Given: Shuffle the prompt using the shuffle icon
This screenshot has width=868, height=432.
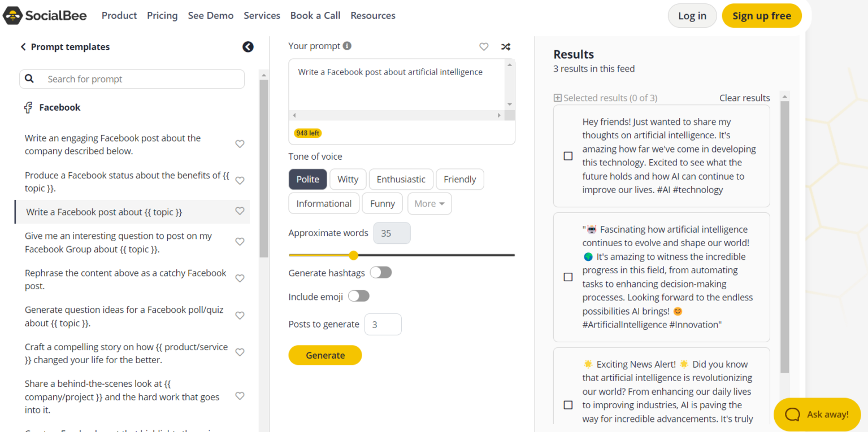Looking at the screenshot, I should (x=506, y=46).
